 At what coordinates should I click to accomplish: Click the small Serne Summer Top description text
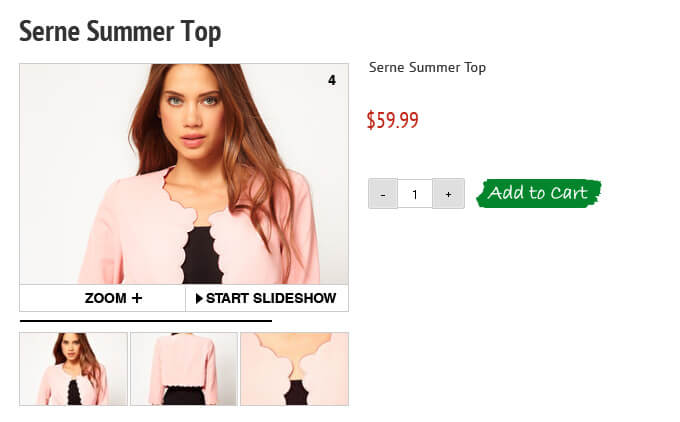pos(427,68)
